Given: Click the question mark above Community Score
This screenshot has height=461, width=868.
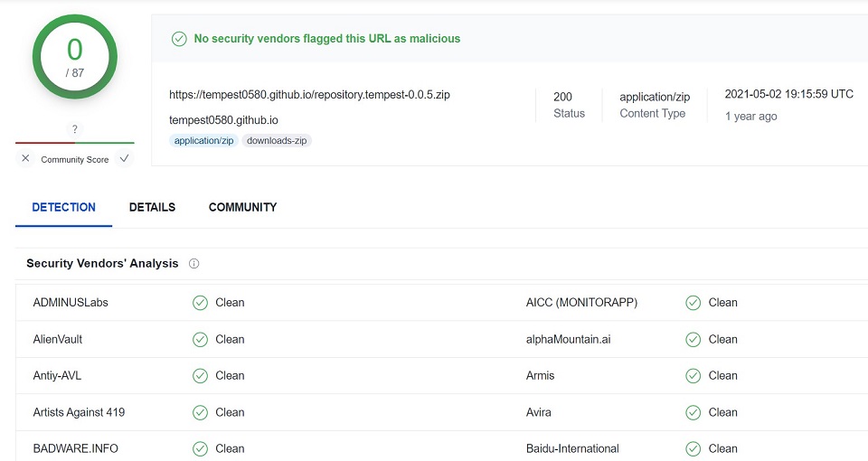Looking at the screenshot, I should [74, 129].
